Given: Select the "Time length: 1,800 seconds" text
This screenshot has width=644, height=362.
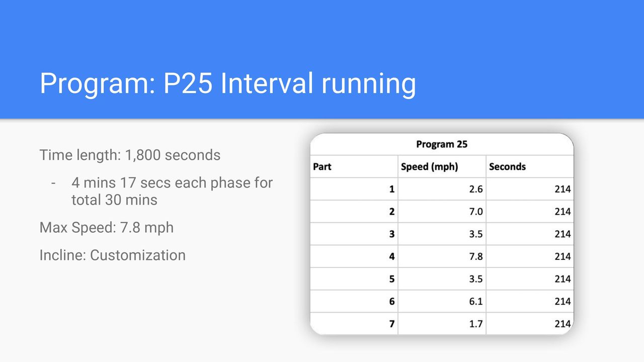Looking at the screenshot, I should point(130,155).
